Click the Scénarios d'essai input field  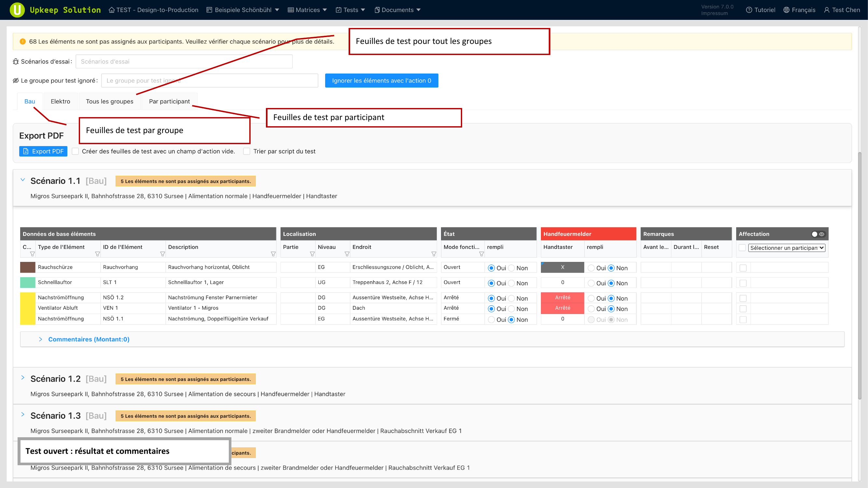(x=184, y=61)
